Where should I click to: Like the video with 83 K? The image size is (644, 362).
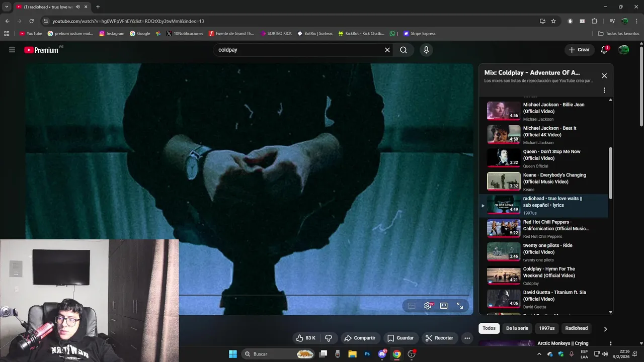(305, 338)
